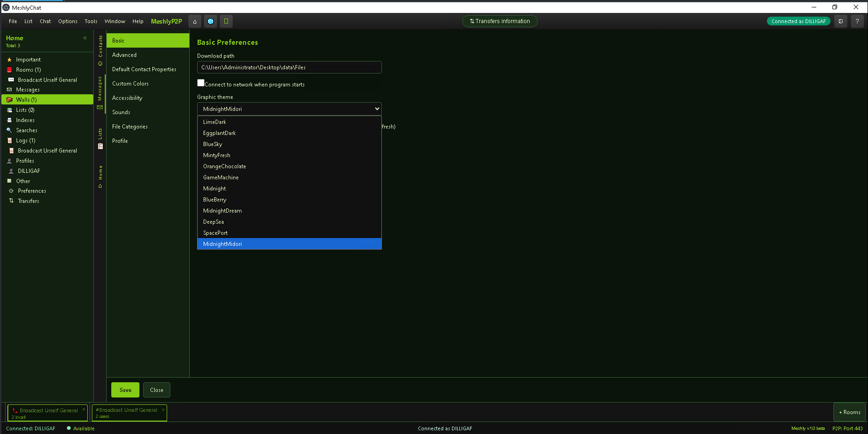Select Logs (1) in the sidebar
The height and width of the screenshot is (434, 868).
(x=47, y=141)
